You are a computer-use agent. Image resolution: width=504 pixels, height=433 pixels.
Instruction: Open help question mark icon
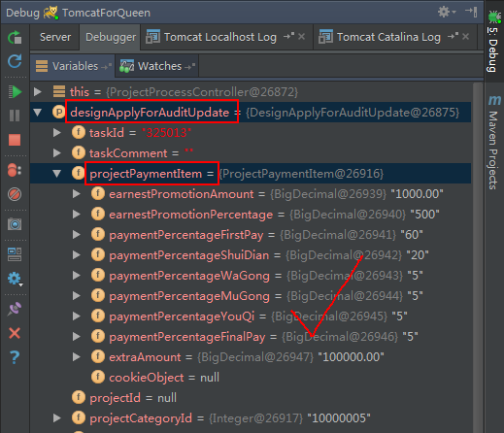point(15,357)
